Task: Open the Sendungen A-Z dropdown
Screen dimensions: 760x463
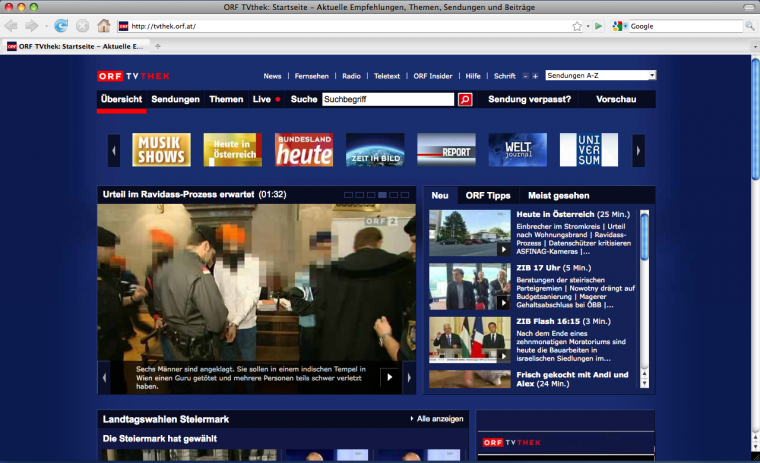Action: (x=601, y=76)
